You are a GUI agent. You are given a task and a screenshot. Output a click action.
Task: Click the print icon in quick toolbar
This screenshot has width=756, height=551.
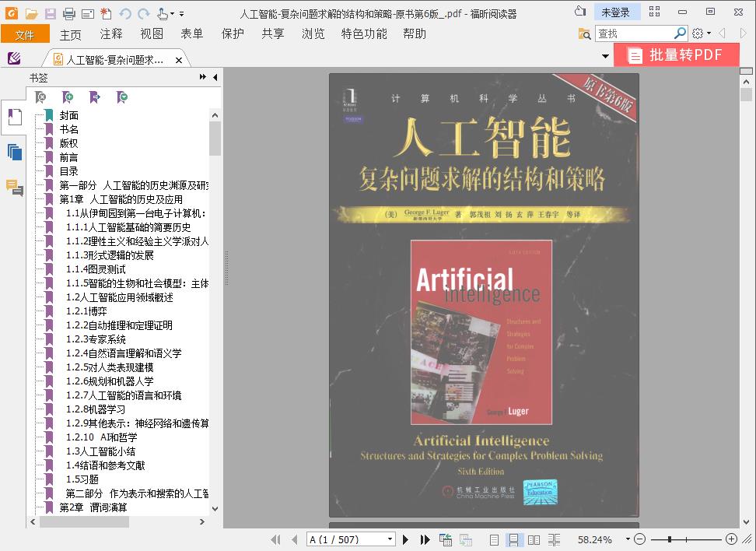(69, 13)
